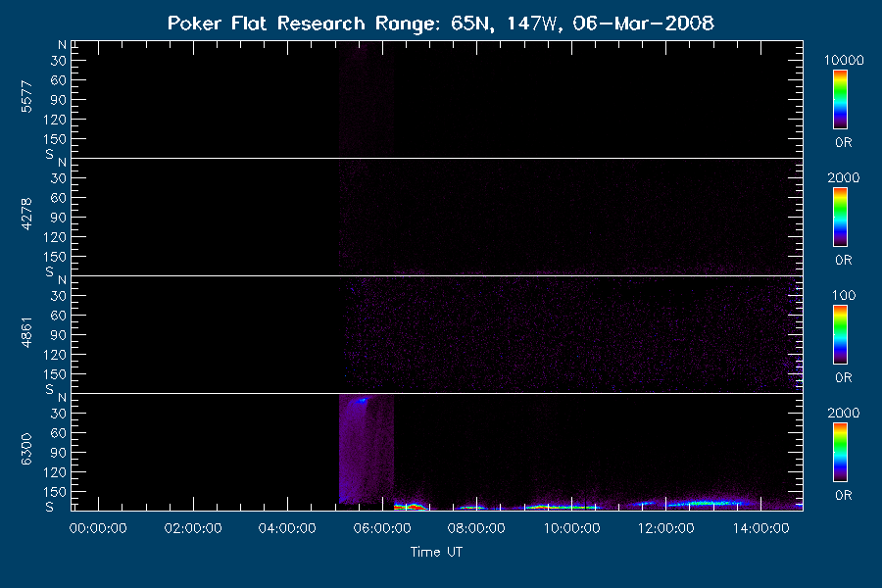The height and width of the screenshot is (588, 882).
Task: Click the N label of the 4278 panel
Action: coord(62,163)
